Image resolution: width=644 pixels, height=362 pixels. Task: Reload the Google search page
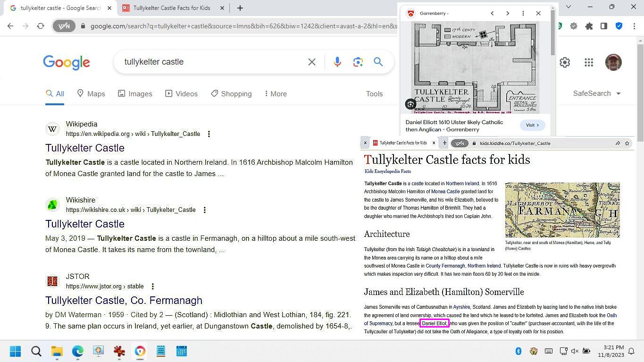tap(41, 26)
